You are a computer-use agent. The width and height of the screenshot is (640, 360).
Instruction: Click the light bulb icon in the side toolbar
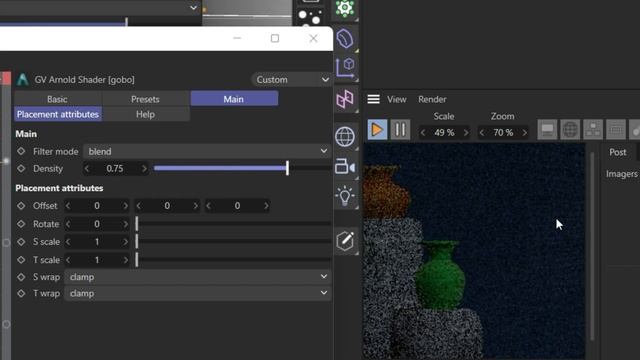(x=345, y=196)
